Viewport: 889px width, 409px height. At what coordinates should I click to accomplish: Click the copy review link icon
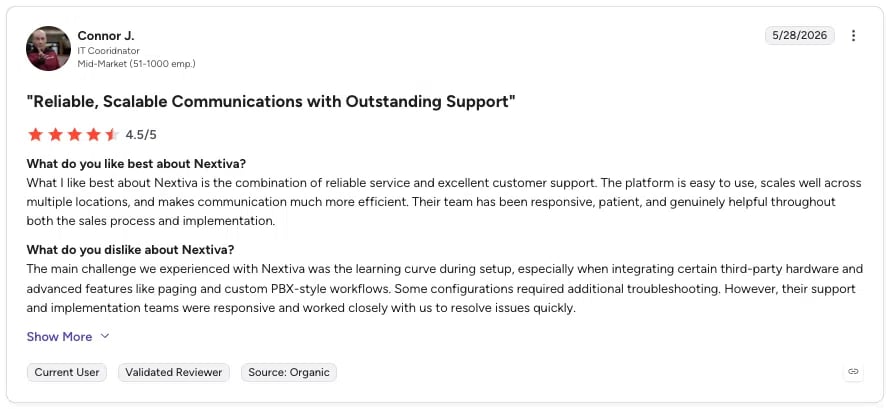[x=853, y=372]
